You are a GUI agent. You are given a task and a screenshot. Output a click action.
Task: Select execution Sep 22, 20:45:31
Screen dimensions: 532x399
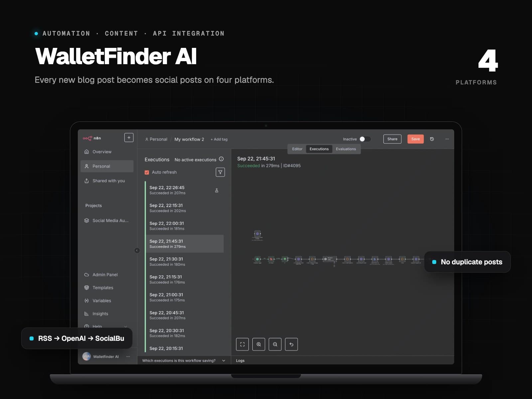pos(185,315)
